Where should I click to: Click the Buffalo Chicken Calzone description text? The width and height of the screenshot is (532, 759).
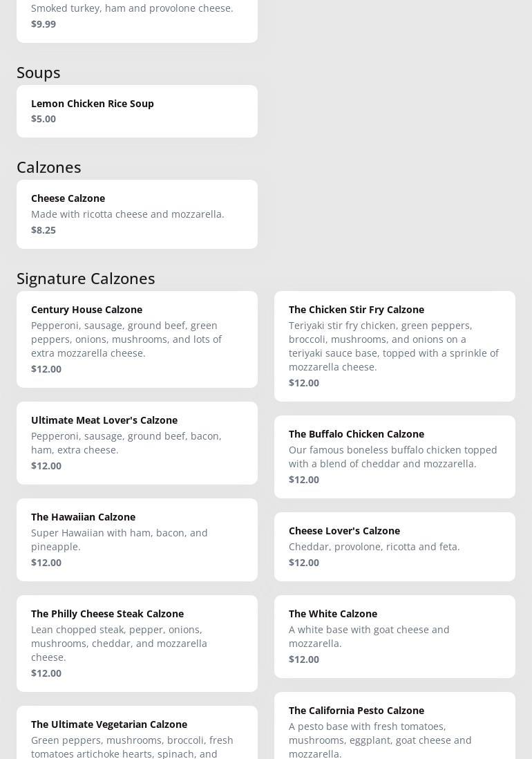coord(392,457)
